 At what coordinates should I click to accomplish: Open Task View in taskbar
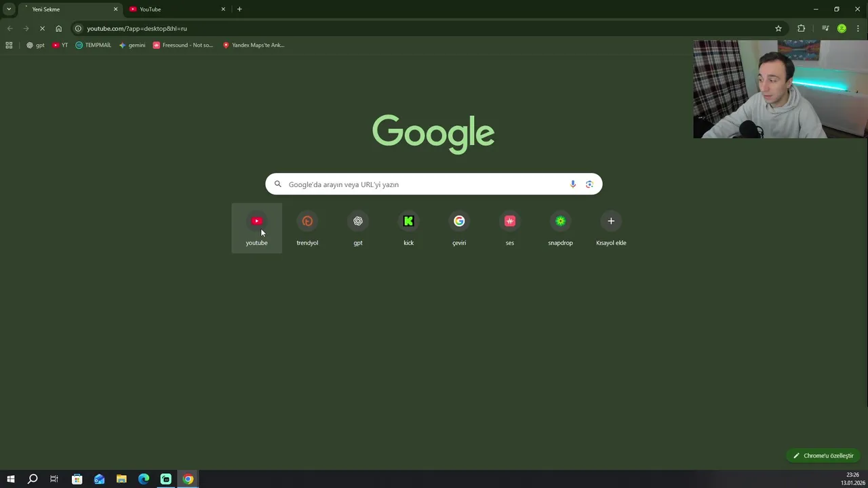[54, 479]
